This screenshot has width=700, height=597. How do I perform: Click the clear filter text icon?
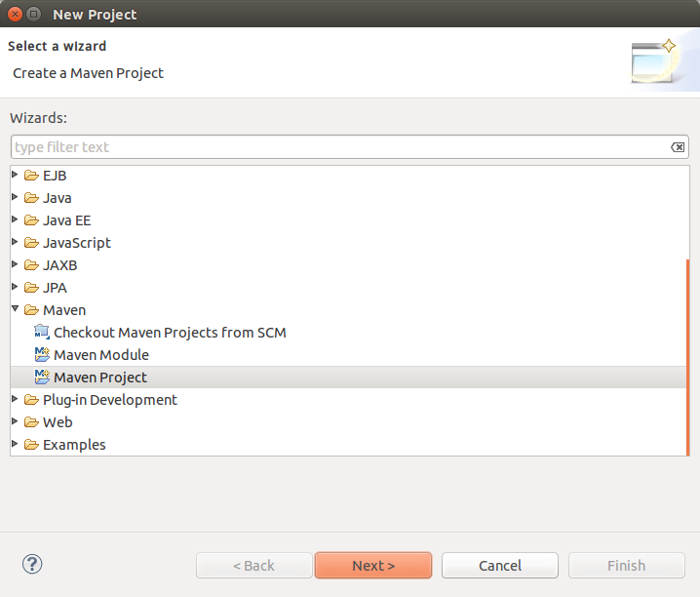(678, 147)
